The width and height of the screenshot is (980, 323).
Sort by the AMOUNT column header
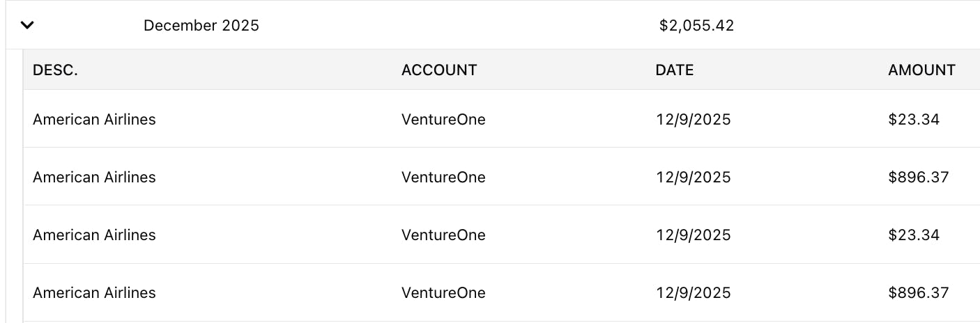click(x=921, y=70)
